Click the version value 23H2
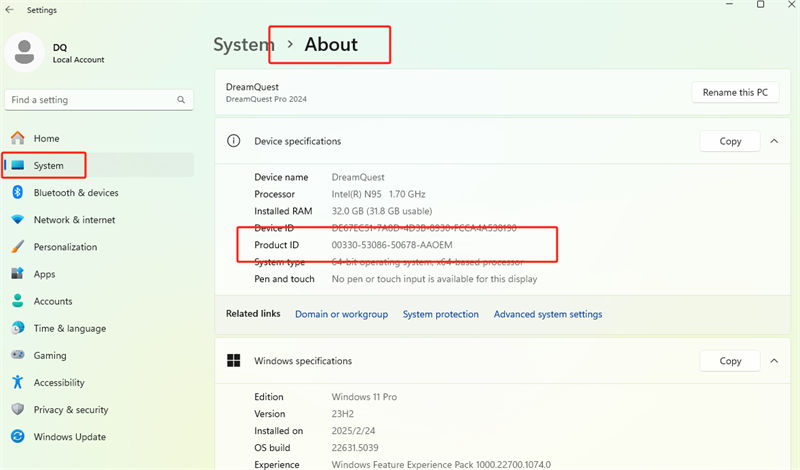This screenshot has height=470, width=800. click(x=343, y=414)
